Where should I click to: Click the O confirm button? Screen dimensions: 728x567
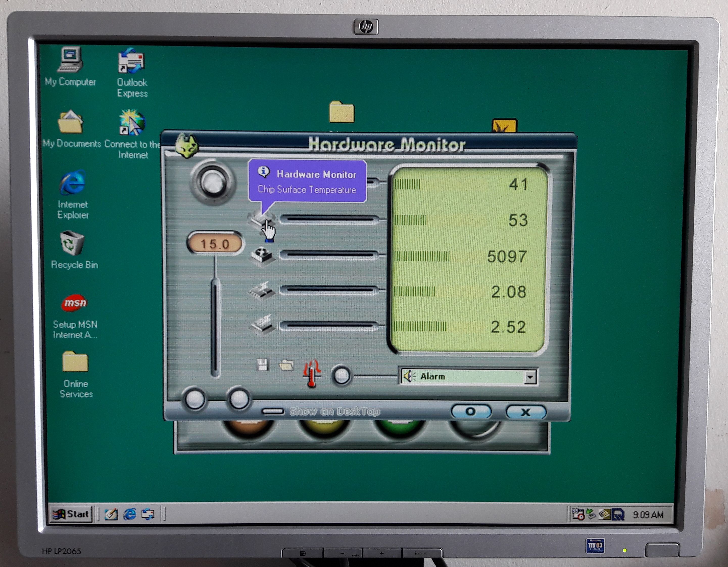pos(471,412)
